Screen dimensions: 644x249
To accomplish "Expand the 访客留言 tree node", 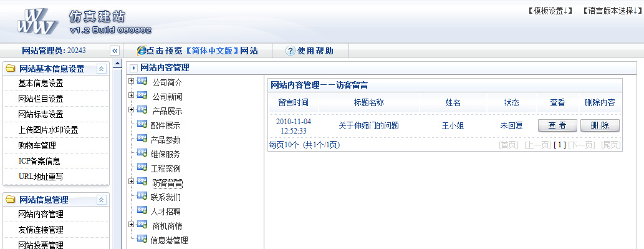I will pos(132,181).
